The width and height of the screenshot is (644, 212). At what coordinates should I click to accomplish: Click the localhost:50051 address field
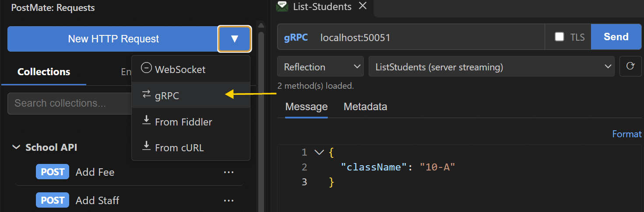432,37
